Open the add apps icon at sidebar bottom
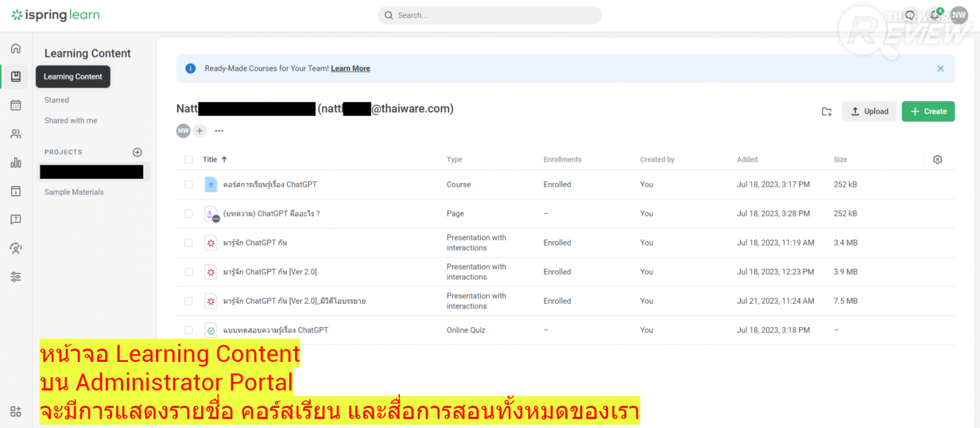This screenshot has width=980, height=428. 16,411
